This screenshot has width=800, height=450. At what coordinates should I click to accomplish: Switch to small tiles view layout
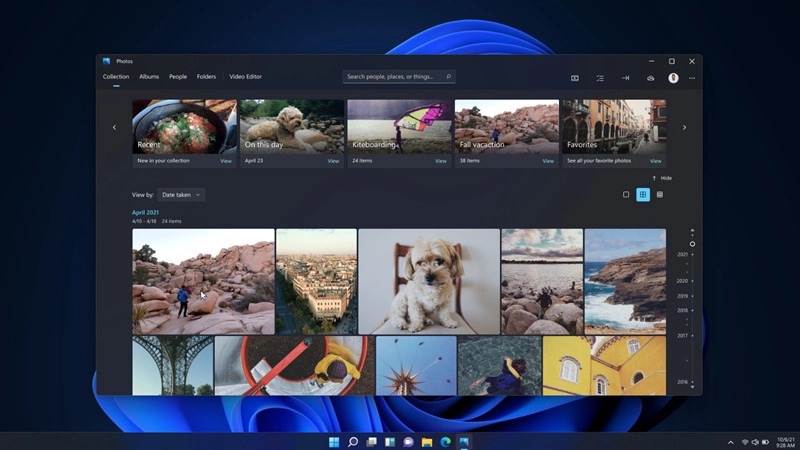point(660,194)
